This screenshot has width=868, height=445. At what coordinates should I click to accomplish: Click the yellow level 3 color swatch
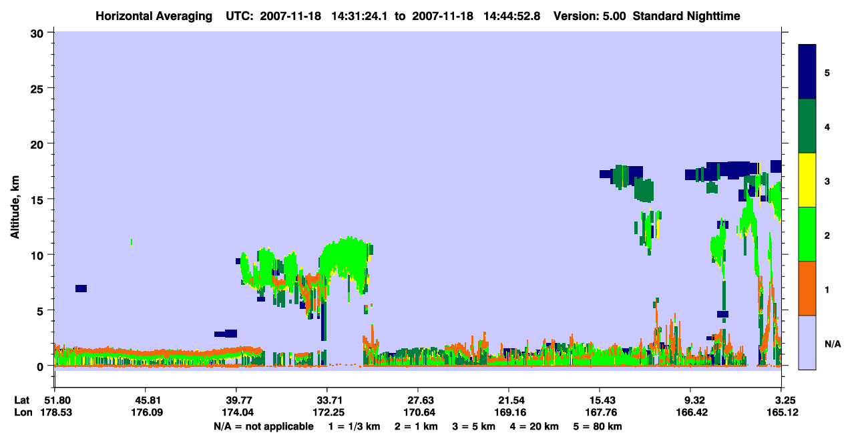807,180
